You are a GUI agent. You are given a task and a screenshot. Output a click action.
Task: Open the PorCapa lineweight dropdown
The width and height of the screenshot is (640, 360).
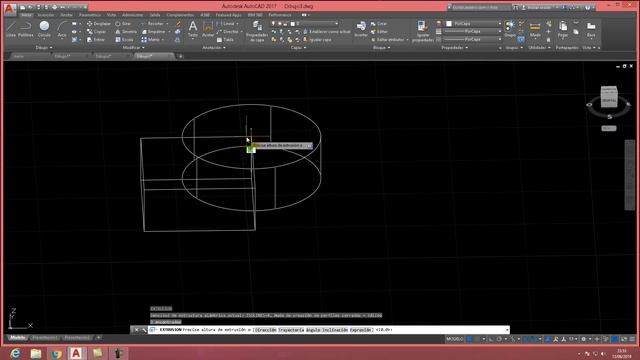[473, 31]
